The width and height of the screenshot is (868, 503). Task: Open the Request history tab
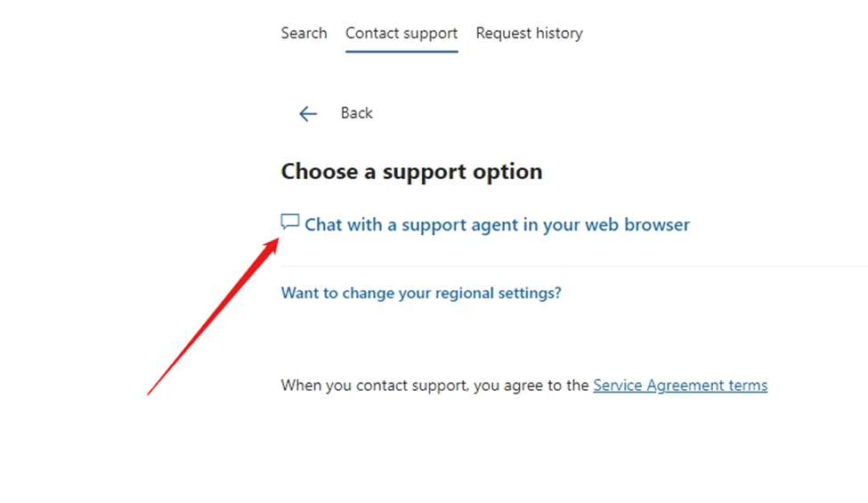529,34
